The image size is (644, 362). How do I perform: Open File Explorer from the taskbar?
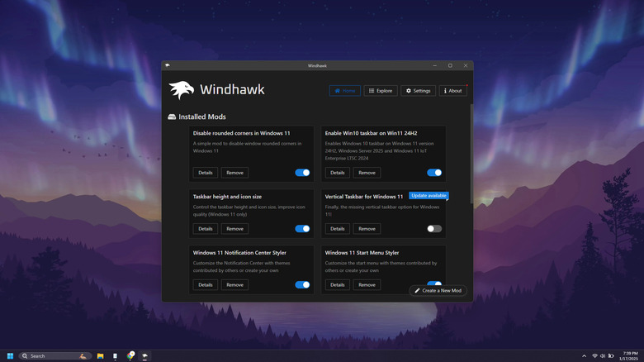(101, 355)
